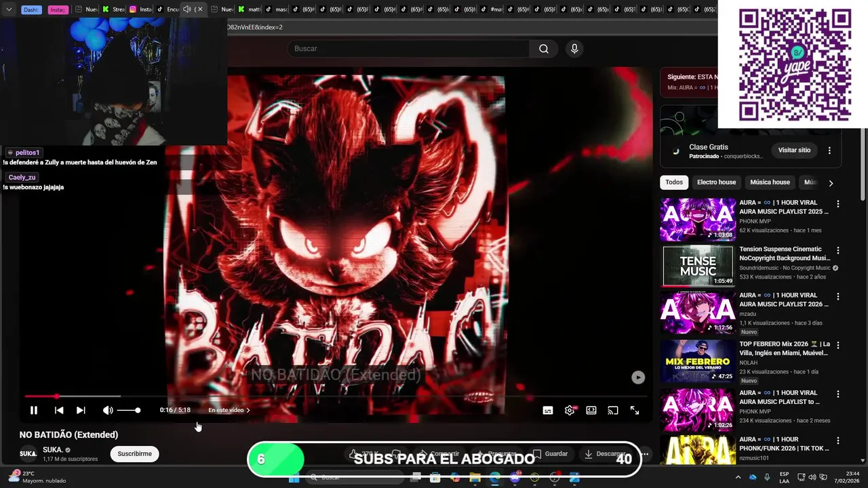Download video with the Descargar button
Viewport: 868px width, 488px height.
pyautogui.click(x=605, y=453)
